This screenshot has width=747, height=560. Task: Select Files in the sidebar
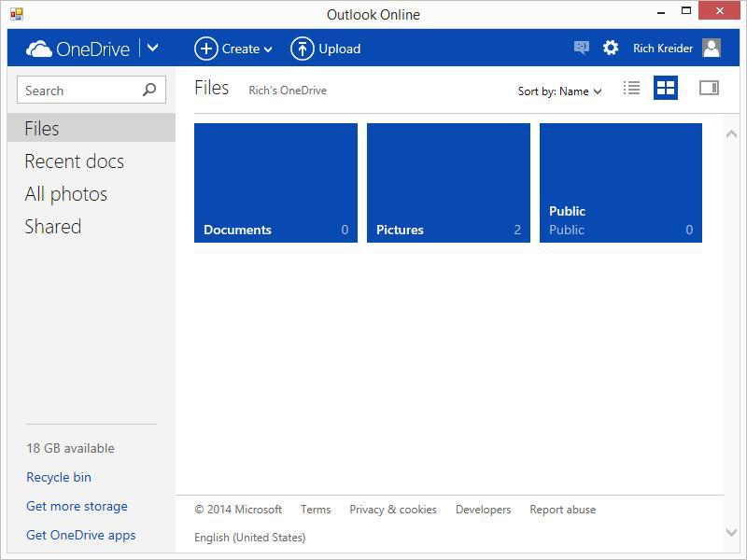(91, 128)
